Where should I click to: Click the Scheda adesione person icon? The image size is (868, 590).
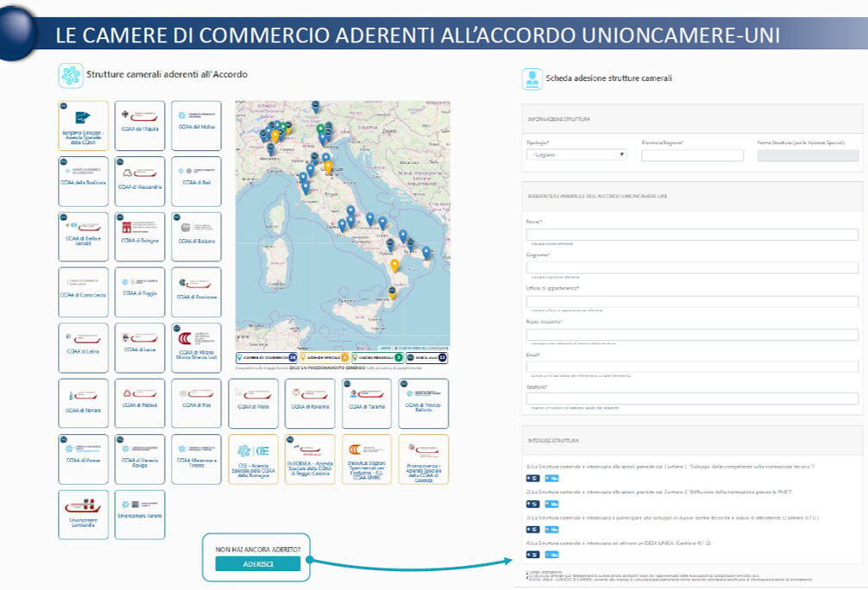(532, 78)
